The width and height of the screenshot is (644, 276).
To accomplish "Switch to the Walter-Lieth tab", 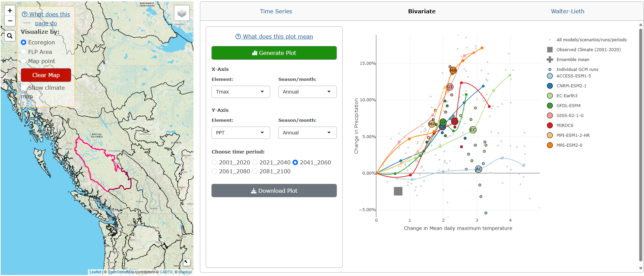I will tap(568, 11).
